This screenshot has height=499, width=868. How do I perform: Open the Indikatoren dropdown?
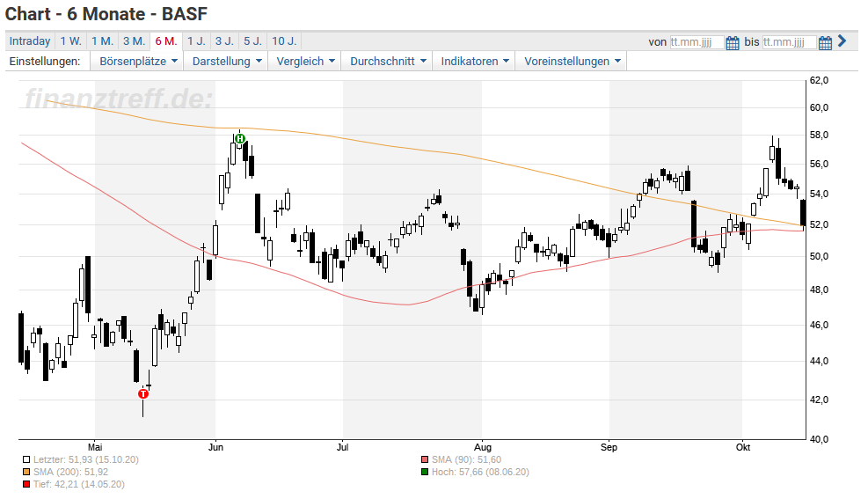[x=474, y=62]
